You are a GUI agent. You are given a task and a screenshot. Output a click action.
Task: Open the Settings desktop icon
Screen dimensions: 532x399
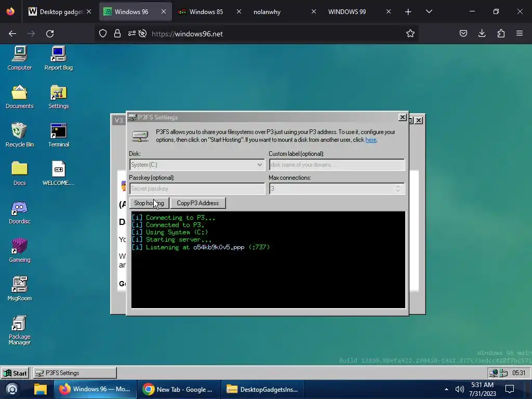coord(58,97)
